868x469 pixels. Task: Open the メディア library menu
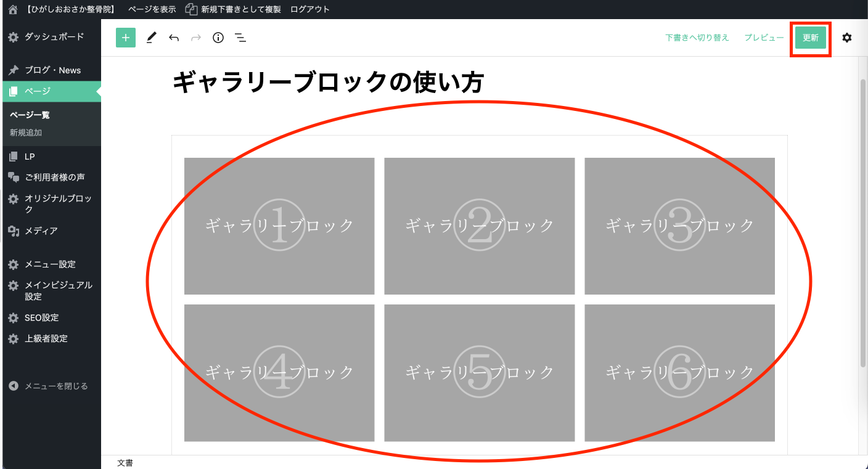click(41, 230)
